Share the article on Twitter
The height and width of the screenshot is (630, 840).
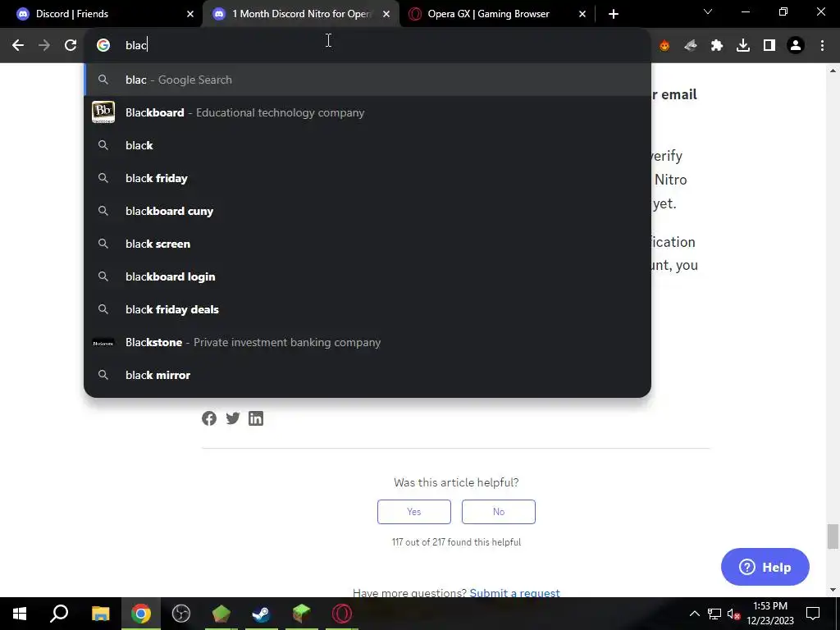pos(232,418)
